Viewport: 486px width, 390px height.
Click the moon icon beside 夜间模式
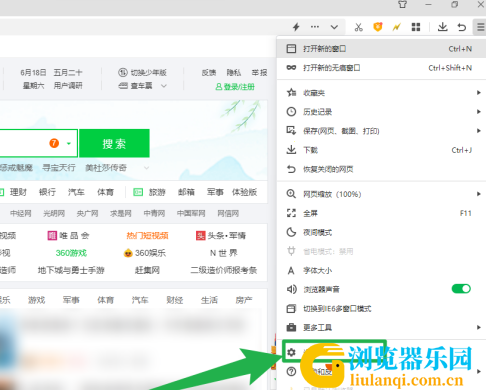tap(291, 232)
